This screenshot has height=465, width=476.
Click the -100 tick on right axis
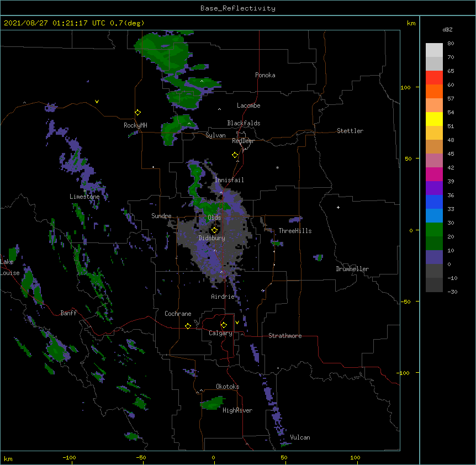403,373
